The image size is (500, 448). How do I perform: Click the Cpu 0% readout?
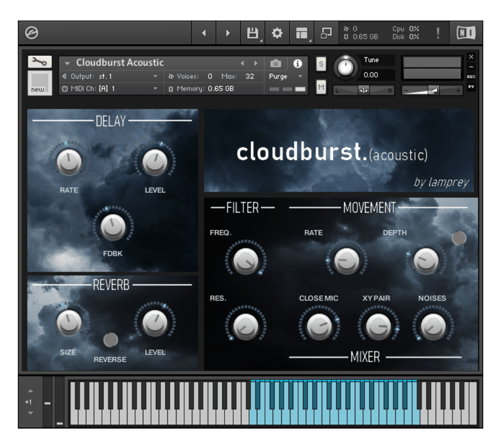pos(406,29)
